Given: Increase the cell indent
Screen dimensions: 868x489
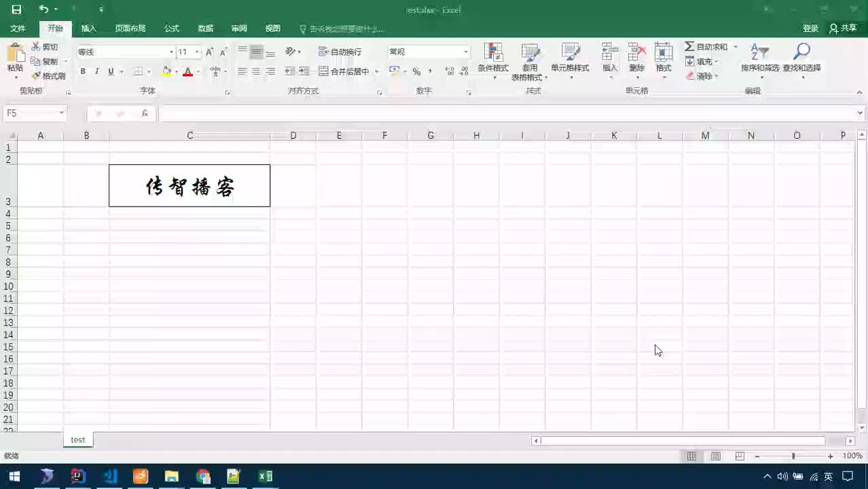Looking at the screenshot, I should pyautogui.click(x=304, y=71).
